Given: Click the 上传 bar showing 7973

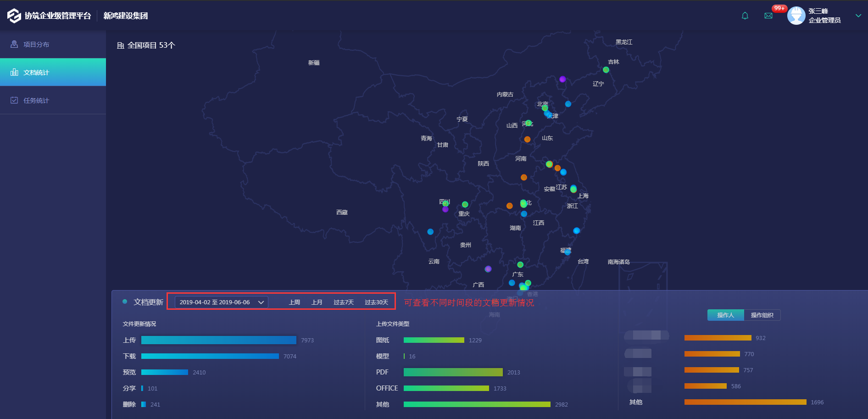Looking at the screenshot, I should pyautogui.click(x=218, y=340).
